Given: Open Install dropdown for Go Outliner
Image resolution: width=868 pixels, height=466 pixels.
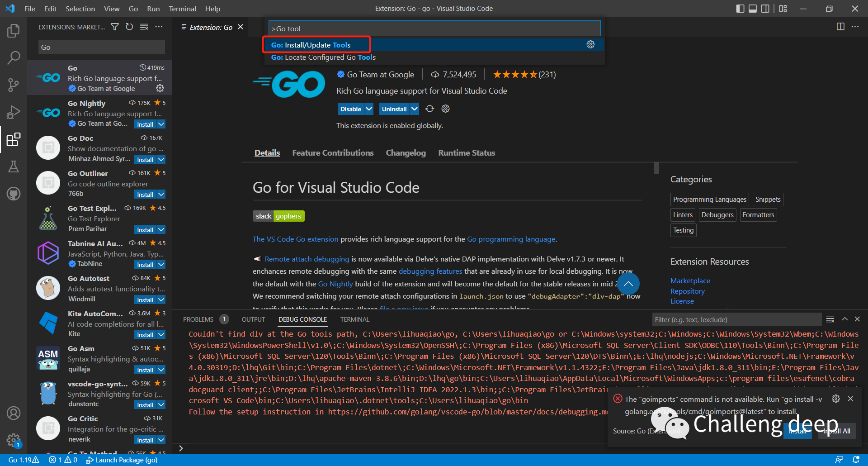Looking at the screenshot, I should point(161,194).
